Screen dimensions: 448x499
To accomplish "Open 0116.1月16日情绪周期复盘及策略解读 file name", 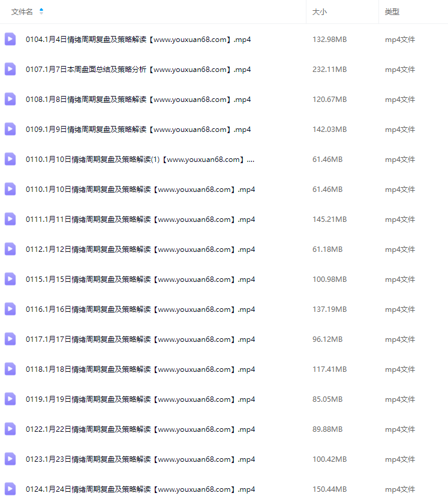I will 140,309.
